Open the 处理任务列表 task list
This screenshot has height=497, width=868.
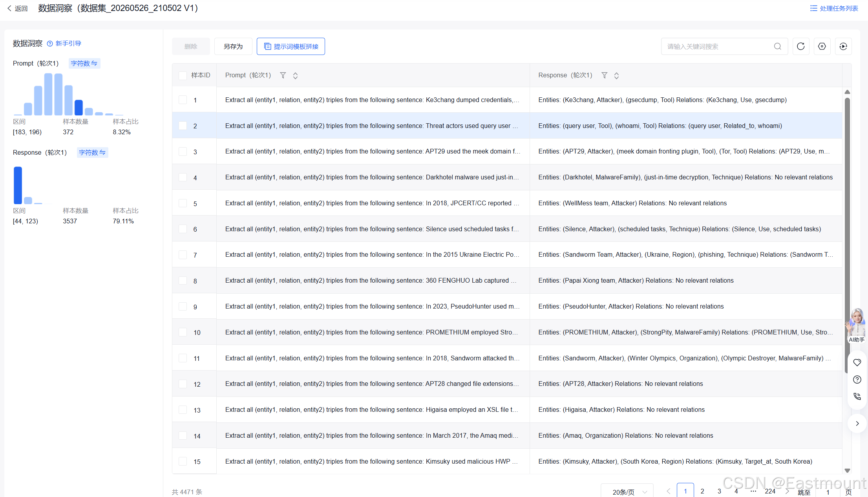[x=834, y=8]
